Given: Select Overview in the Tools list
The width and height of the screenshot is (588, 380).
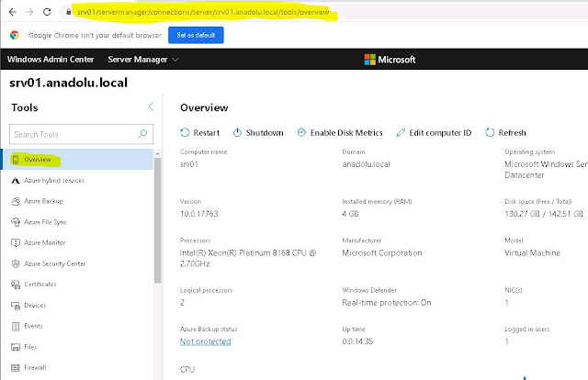Looking at the screenshot, I should pyautogui.click(x=77, y=160).
